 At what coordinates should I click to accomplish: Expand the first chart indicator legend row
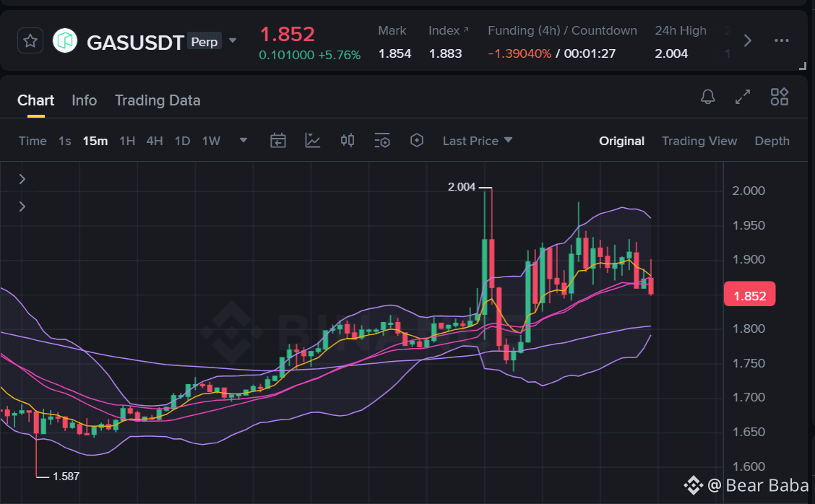click(22, 179)
